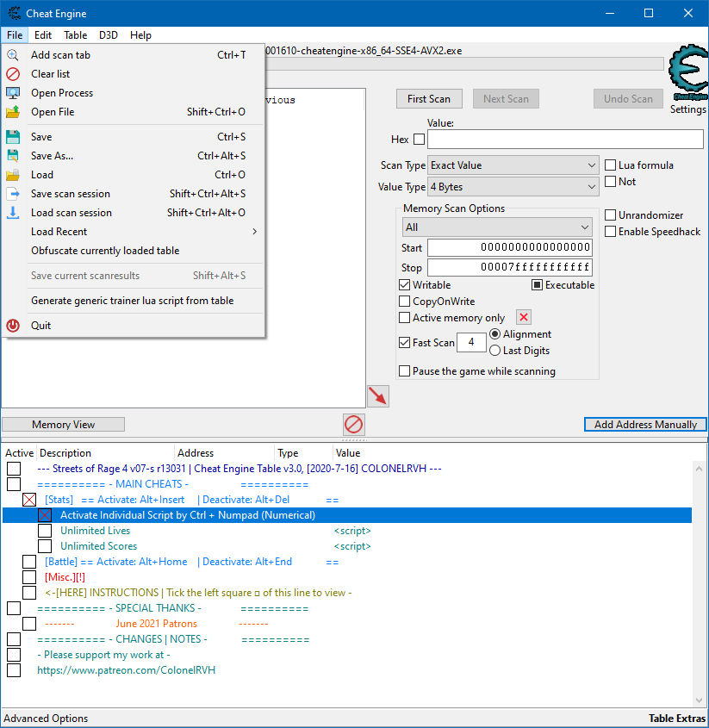Viewport: 709px width, 728px height.
Task: Click the Save floppy disk icon
Action: tap(13, 137)
